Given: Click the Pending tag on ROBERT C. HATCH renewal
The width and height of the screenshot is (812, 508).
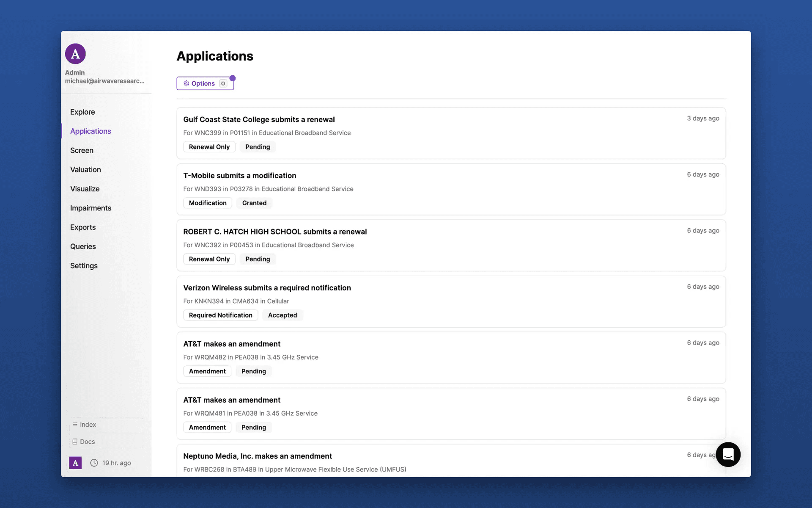Looking at the screenshot, I should [257, 259].
